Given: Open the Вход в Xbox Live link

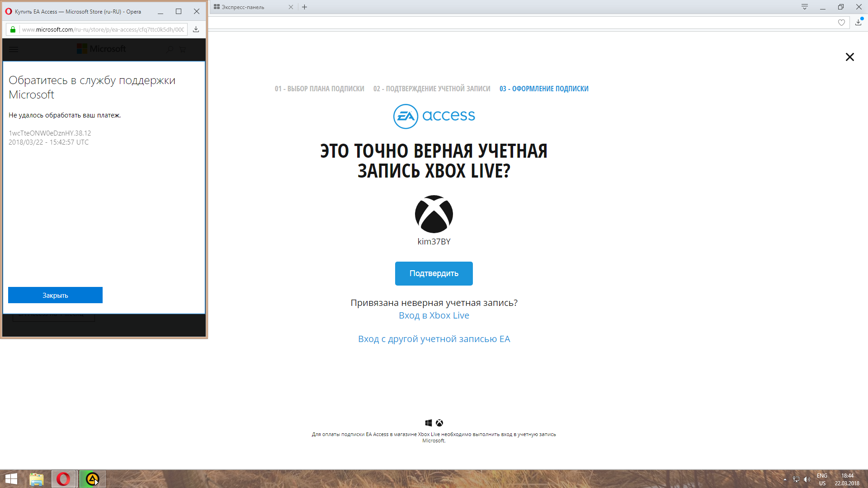Looking at the screenshot, I should pyautogui.click(x=434, y=315).
